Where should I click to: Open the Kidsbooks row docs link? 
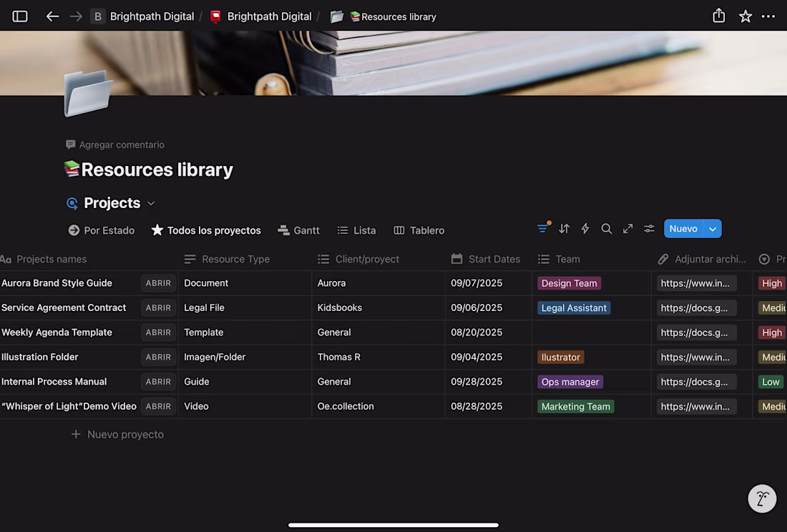[x=696, y=307]
